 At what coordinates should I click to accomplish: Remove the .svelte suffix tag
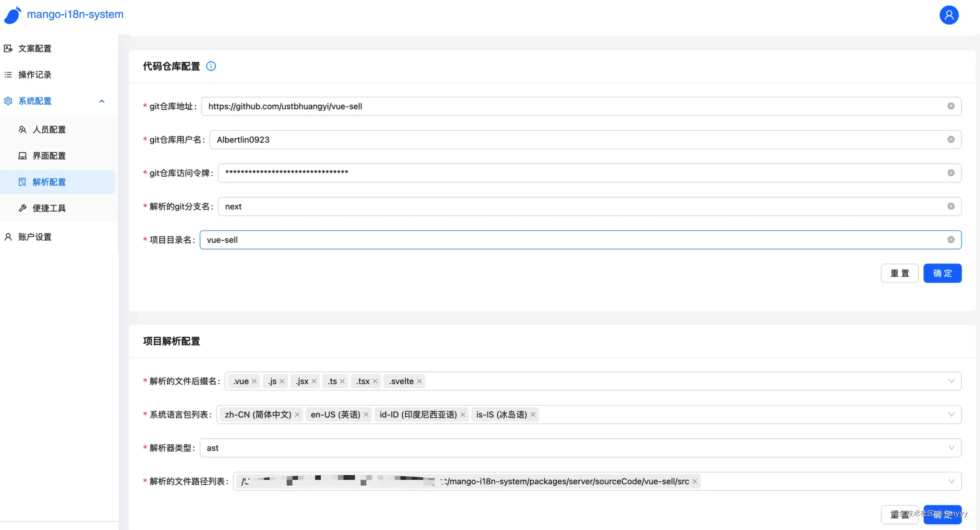(x=419, y=381)
